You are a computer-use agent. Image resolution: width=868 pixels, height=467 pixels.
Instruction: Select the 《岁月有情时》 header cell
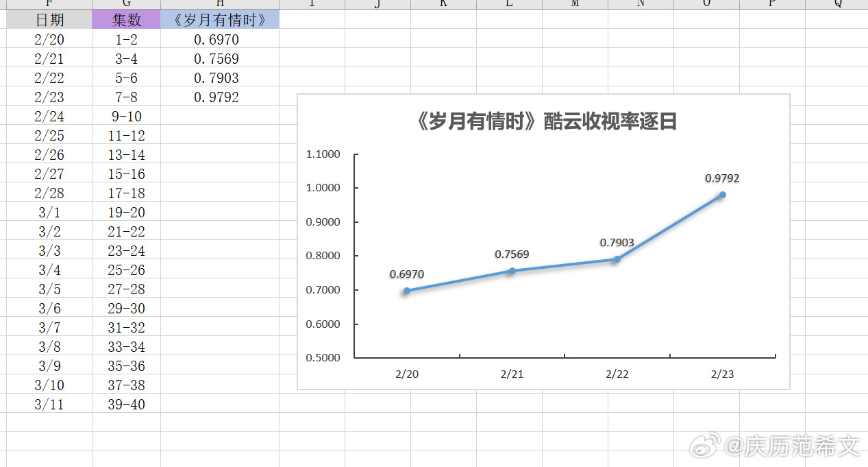(x=220, y=20)
